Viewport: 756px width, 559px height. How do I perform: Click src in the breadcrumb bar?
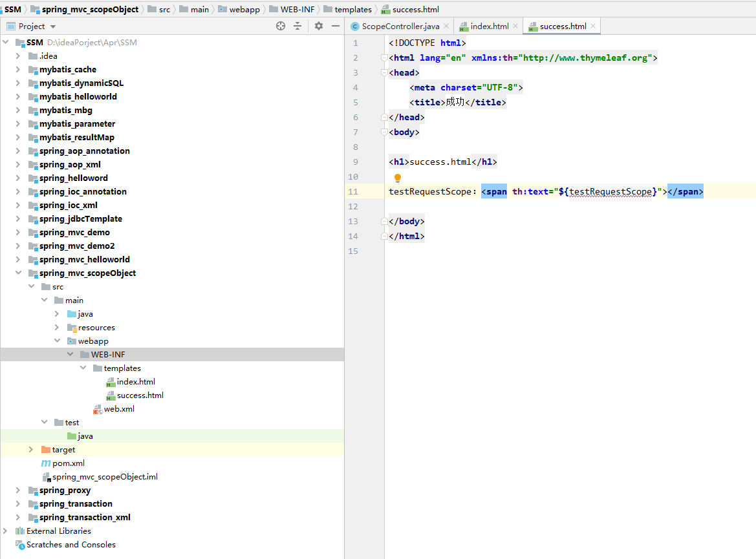click(x=164, y=10)
